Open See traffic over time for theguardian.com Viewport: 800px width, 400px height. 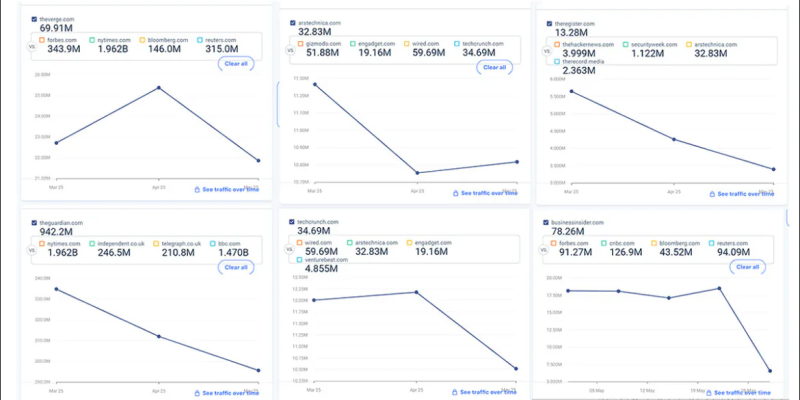pos(231,394)
